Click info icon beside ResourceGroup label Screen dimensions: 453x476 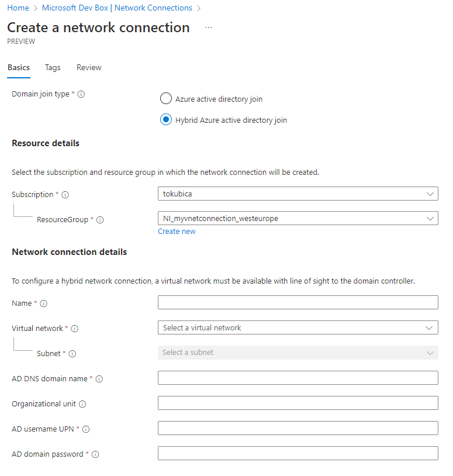pos(100,220)
